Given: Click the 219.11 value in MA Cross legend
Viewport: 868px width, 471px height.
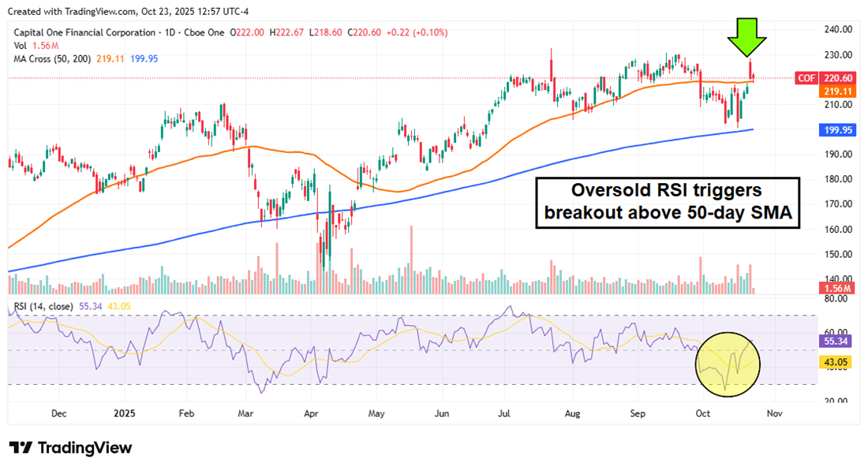Looking at the screenshot, I should [110, 59].
